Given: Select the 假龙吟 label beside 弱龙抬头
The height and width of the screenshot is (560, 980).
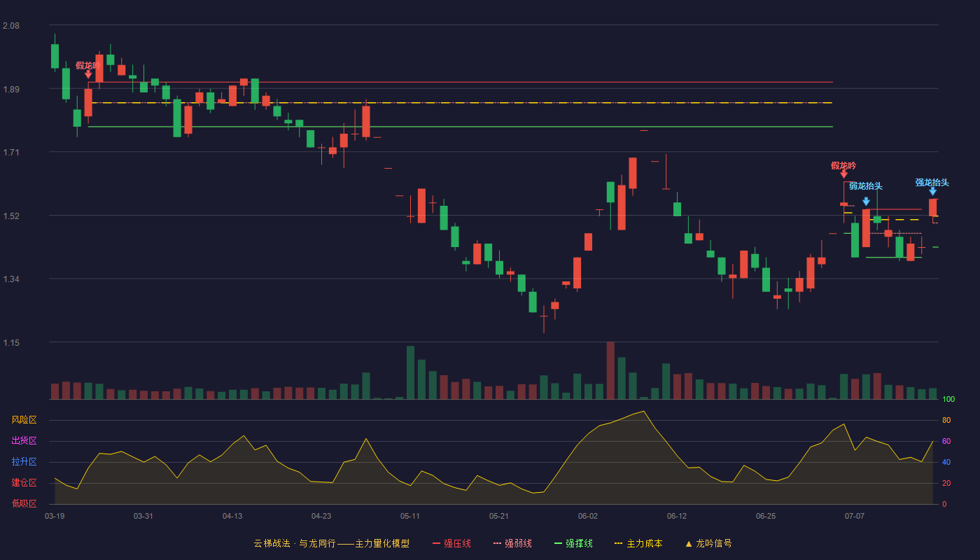Looking at the screenshot, I should click(x=843, y=166).
